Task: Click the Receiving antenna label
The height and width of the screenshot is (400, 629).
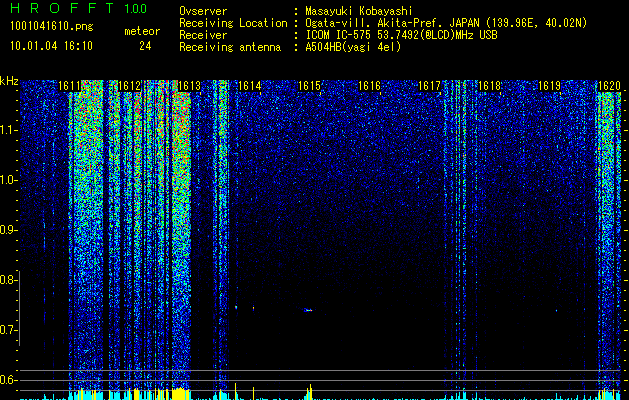Action: pos(230,47)
